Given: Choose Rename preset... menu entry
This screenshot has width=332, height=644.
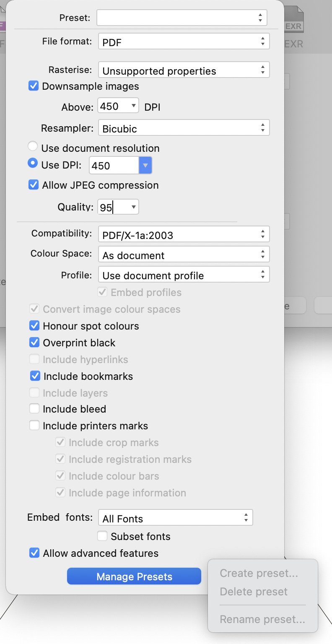Looking at the screenshot, I should [262, 619].
